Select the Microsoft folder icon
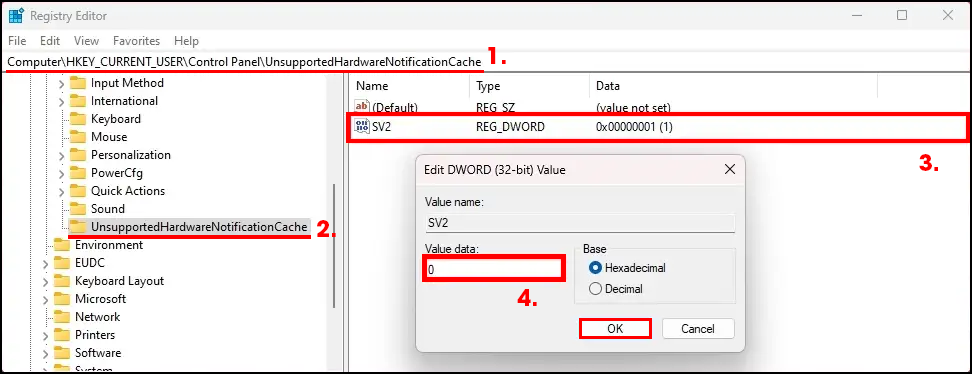This screenshot has width=972, height=374. 62,299
